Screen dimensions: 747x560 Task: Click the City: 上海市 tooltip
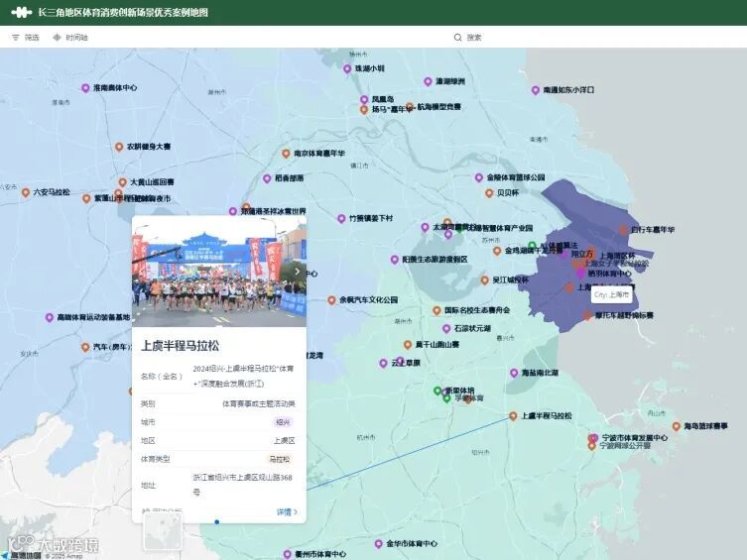612,295
